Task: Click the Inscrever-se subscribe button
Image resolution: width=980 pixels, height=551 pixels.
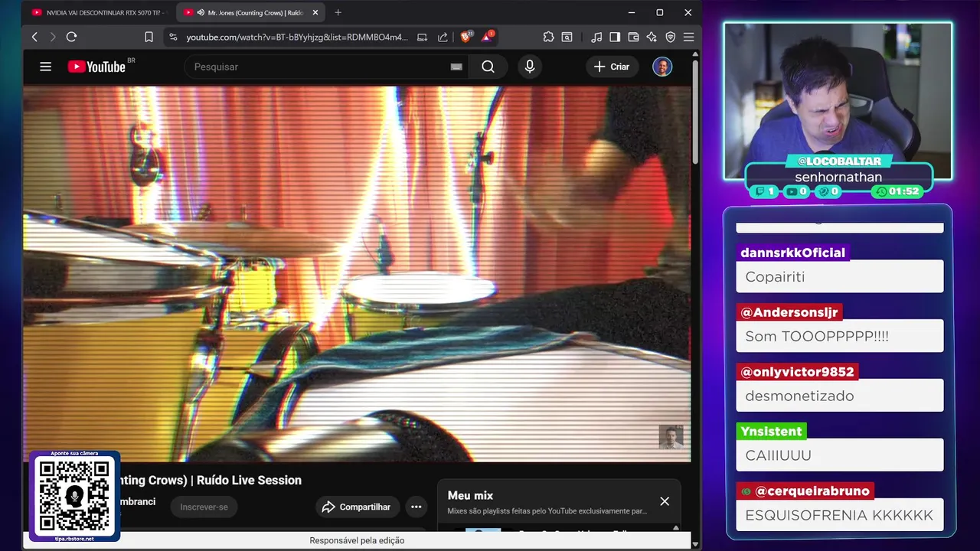Action: (x=204, y=507)
